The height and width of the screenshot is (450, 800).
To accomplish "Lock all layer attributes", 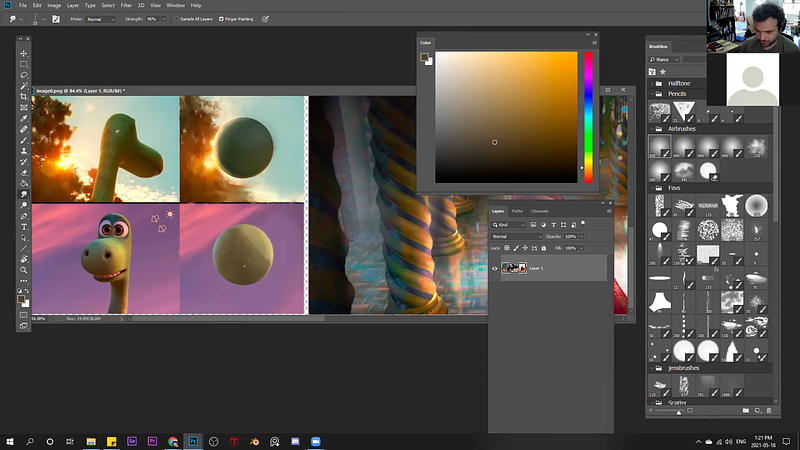I will pyautogui.click(x=544, y=248).
